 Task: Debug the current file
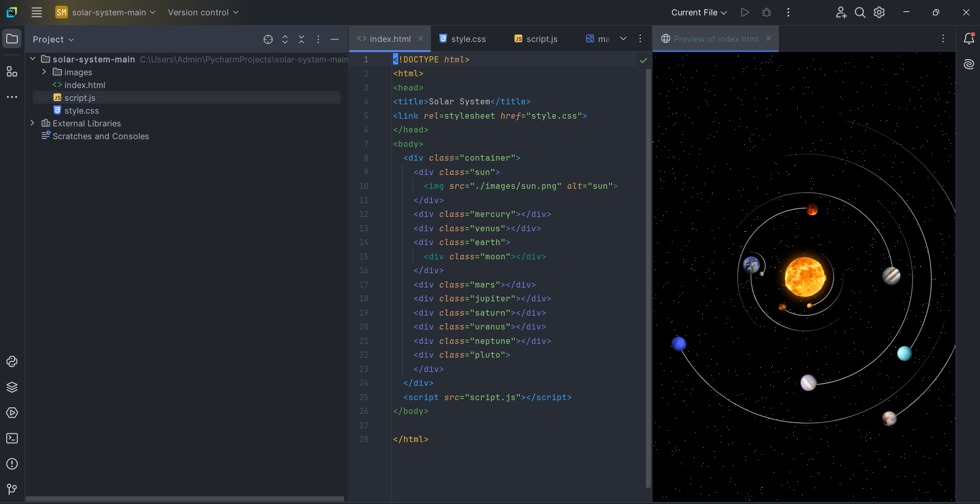(767, 12)
